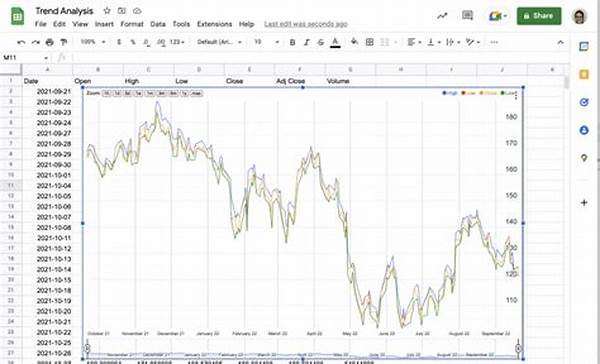Screen dimensions: 600x364
Task: Toggle bold formatting
Action: tap(292, 42)
